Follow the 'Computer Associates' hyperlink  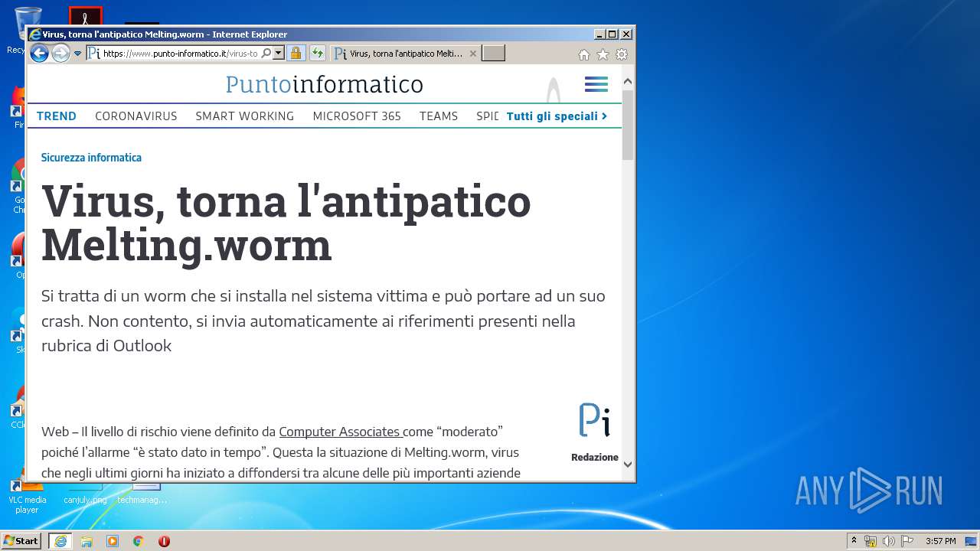pos(339,432)
